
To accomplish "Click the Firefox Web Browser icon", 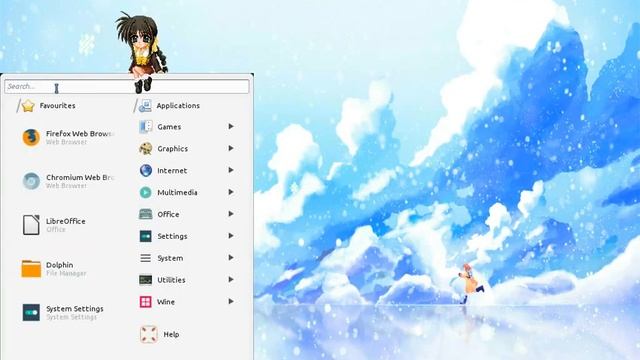I will tap(31, 137).
